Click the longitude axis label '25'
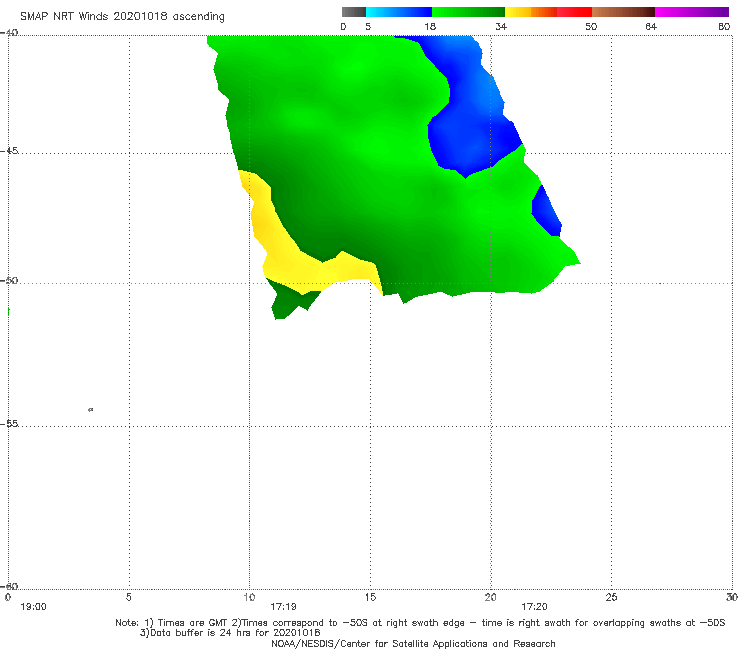 [x=611, y=597]
